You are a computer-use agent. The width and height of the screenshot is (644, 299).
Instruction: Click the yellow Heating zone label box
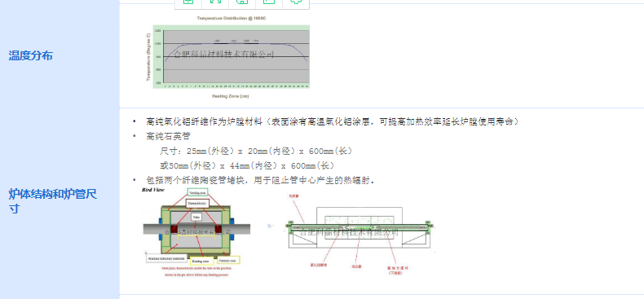coord(201,261)
